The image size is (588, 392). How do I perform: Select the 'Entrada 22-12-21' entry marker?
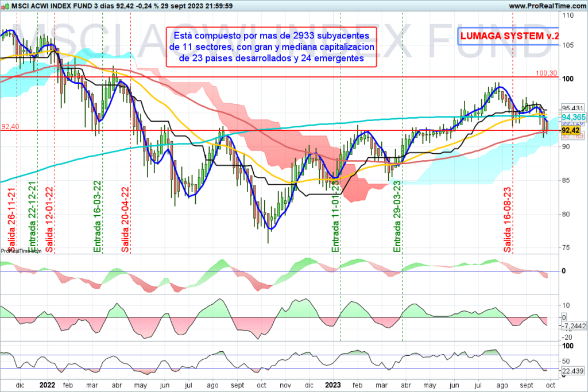tap(32, 216)
